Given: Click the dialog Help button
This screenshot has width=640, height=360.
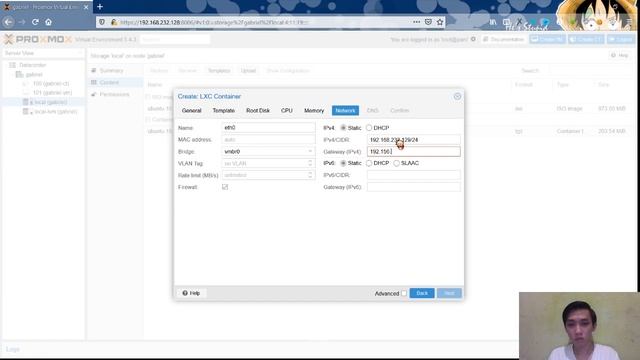Looking at the screenshot, I should tap(191, 293).
